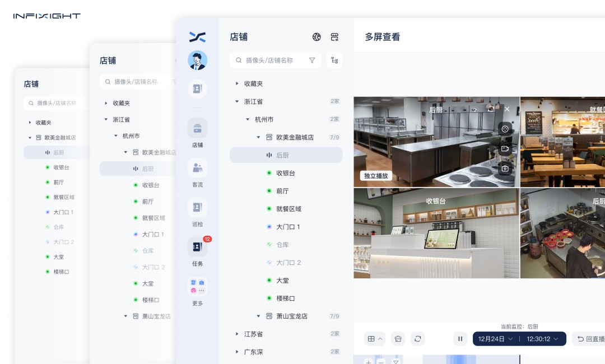Open the 12月24日 date dropdown
605x364 pixels.
click(496, 339)
